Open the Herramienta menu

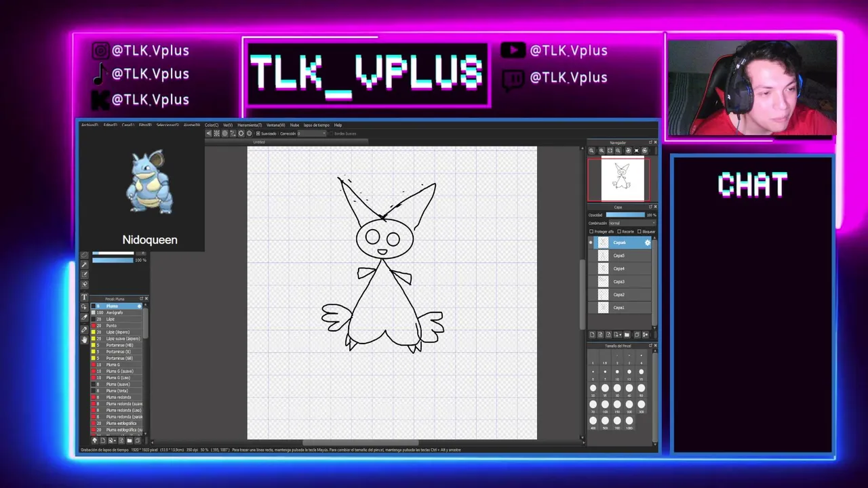tap(250, 125)
